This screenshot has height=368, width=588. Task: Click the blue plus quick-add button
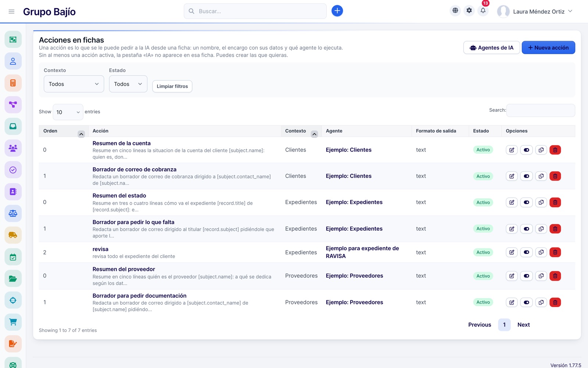pos(337,11)
